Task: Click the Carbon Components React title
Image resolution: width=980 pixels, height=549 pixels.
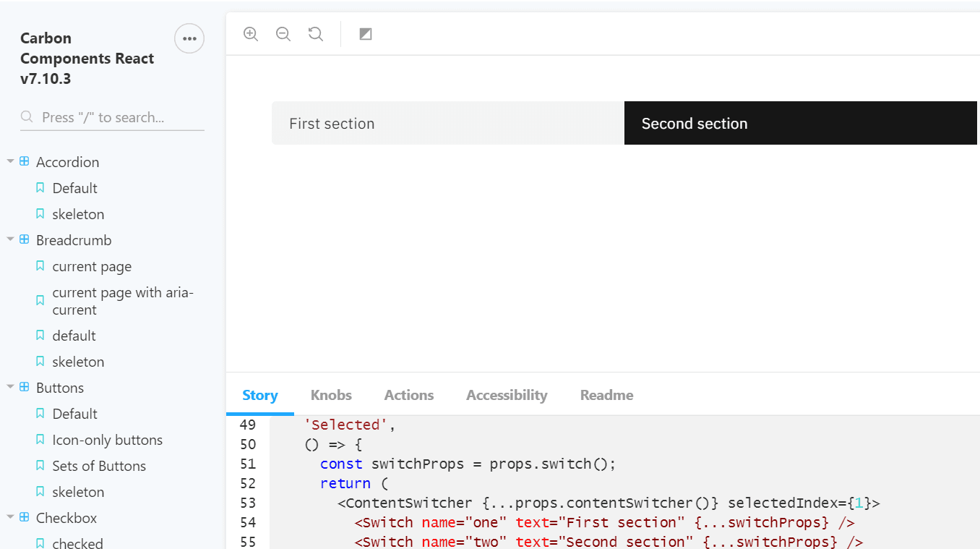Action: (x=87, y=59)
